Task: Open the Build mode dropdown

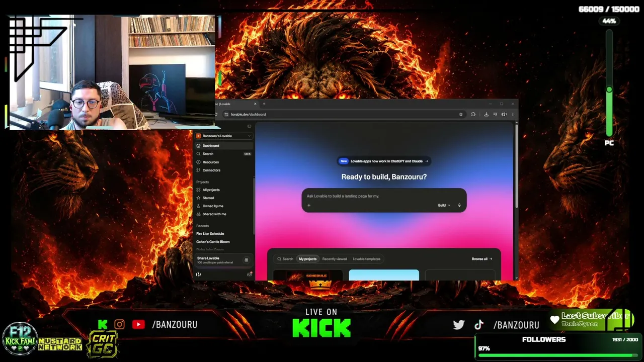Action: (443, 205)
